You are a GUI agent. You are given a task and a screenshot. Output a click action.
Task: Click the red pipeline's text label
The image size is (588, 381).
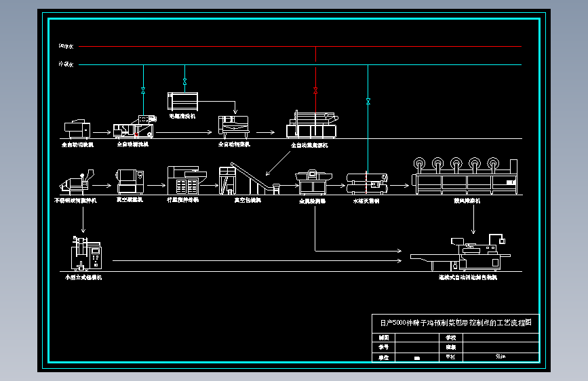tap(66, 46)
